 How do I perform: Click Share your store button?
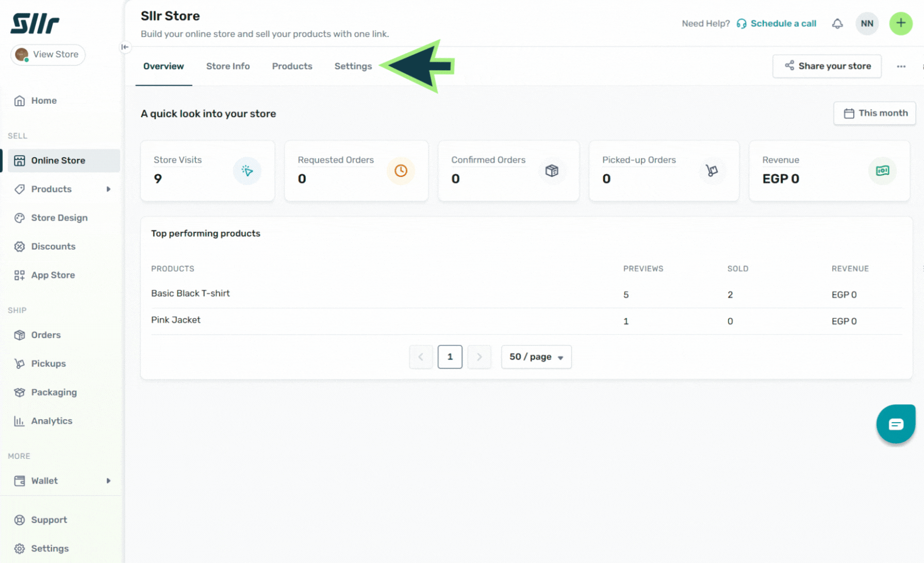tap(827, 66)
